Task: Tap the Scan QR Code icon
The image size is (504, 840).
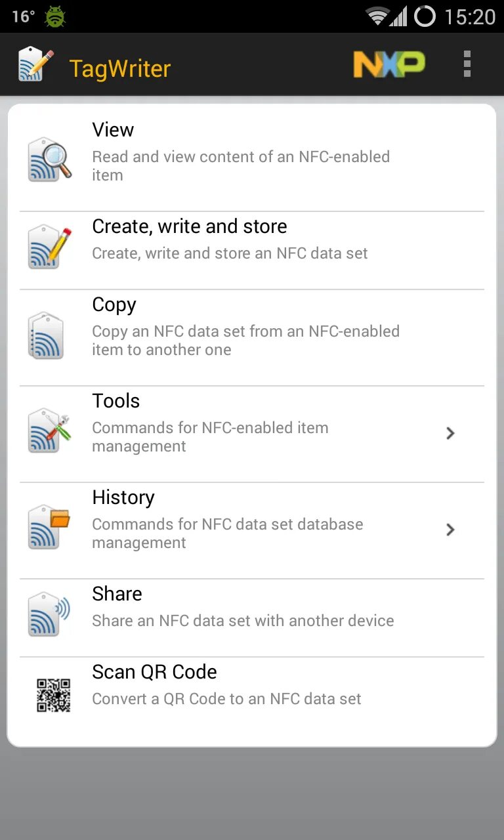Action: 52,696
